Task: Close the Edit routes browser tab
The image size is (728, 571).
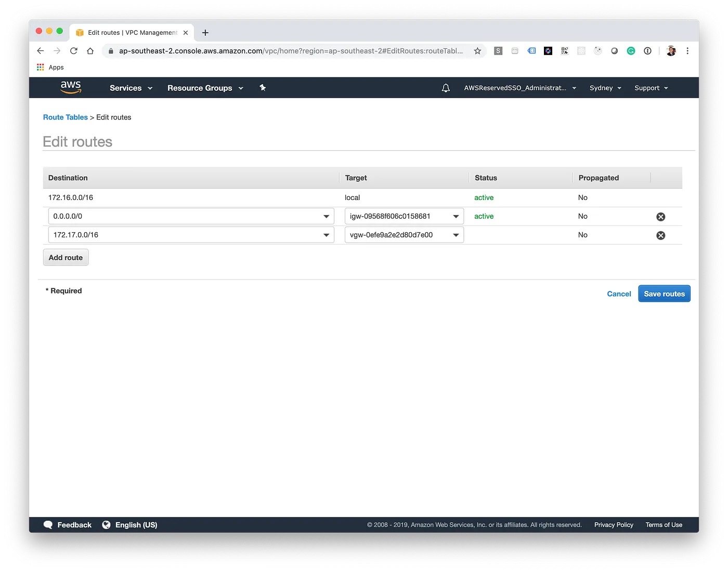Action: click(x=186, y=33)
